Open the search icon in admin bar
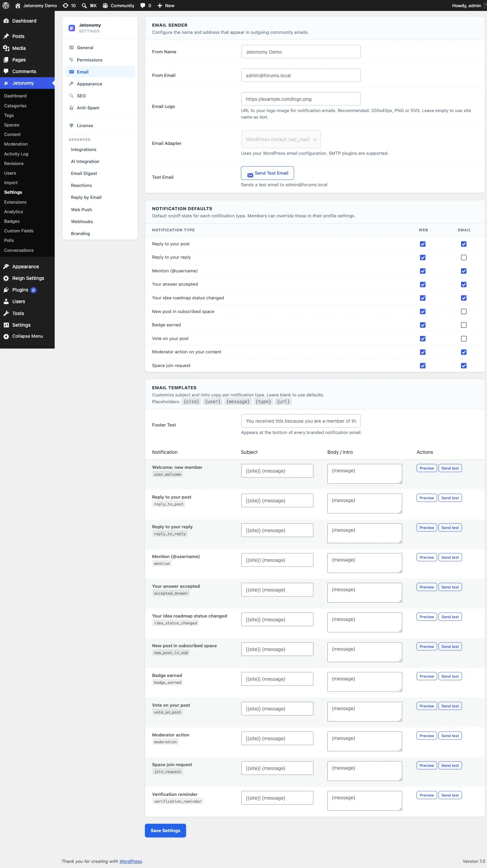The height and width of the screenshot is (868, 487). tap(84, 5)
